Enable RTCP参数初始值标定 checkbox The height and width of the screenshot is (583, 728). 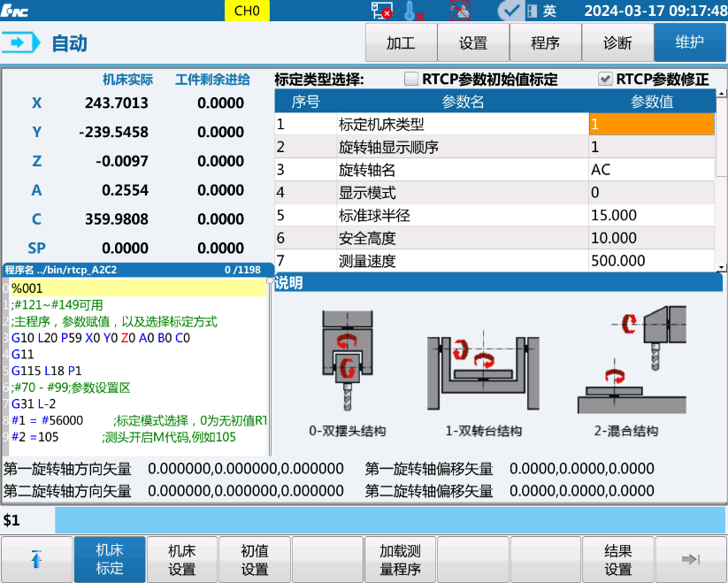[411, 79]
